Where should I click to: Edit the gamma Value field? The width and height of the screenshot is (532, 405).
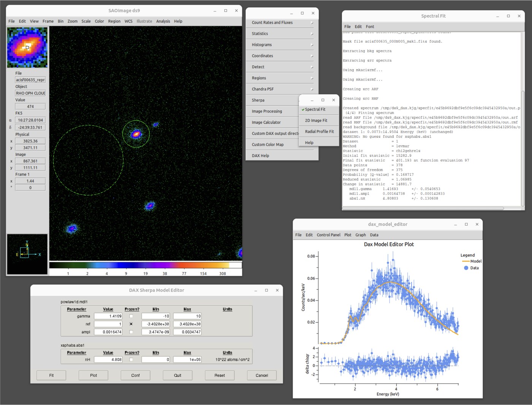(108, 316)
